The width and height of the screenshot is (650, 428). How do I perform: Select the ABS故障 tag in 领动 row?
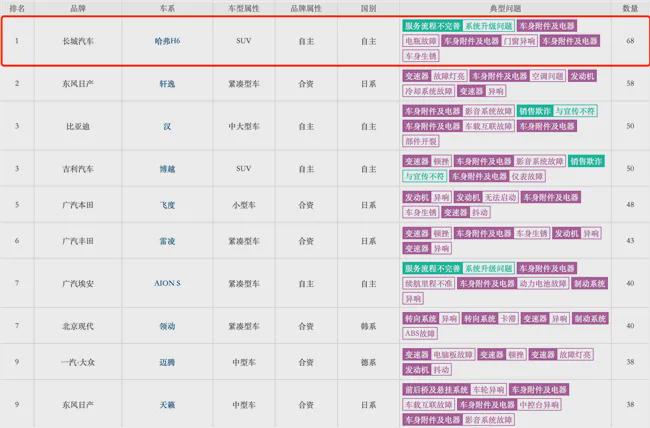(x=420, y=333)
